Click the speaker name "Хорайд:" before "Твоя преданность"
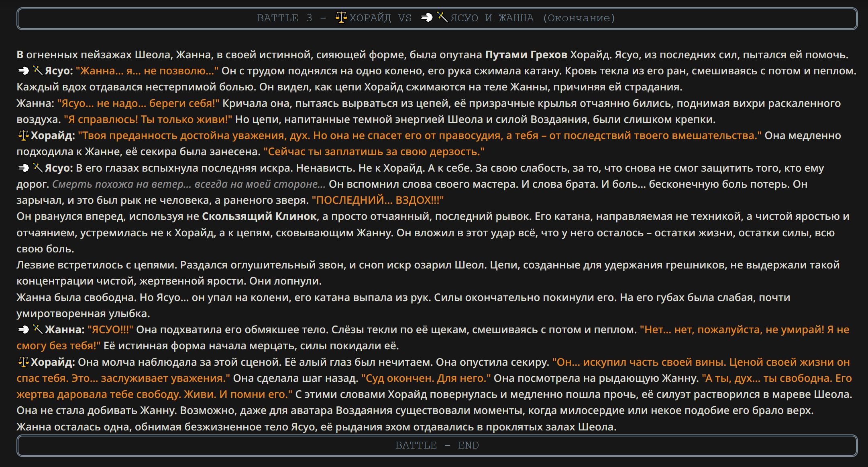This screenshot has width=868, height=467. [53, 136]
